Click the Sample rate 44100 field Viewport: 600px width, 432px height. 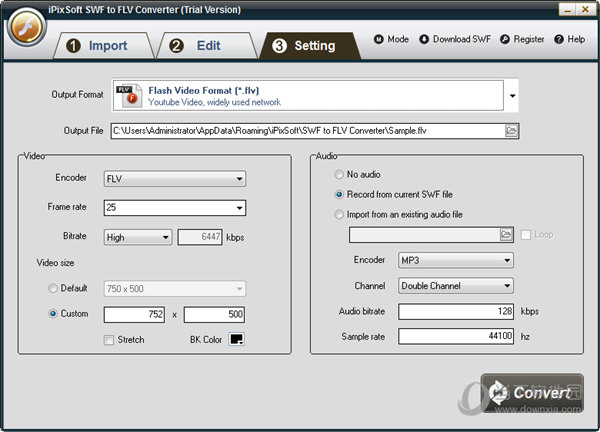pyautogui.click(x=456, y=336)
